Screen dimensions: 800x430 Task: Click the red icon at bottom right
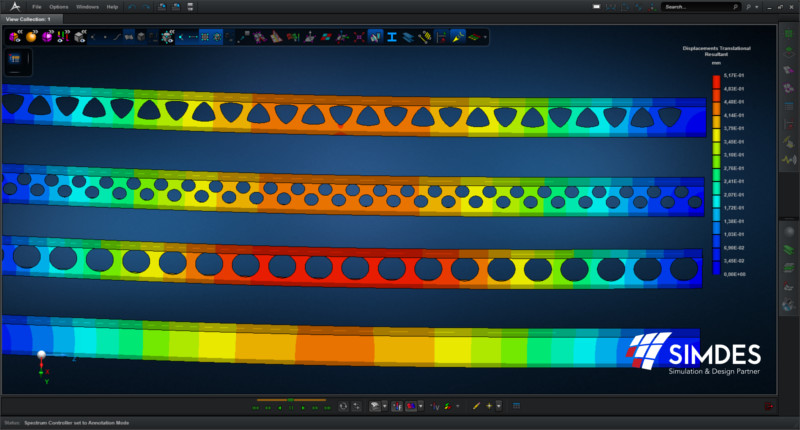click(x=769, y=407)
